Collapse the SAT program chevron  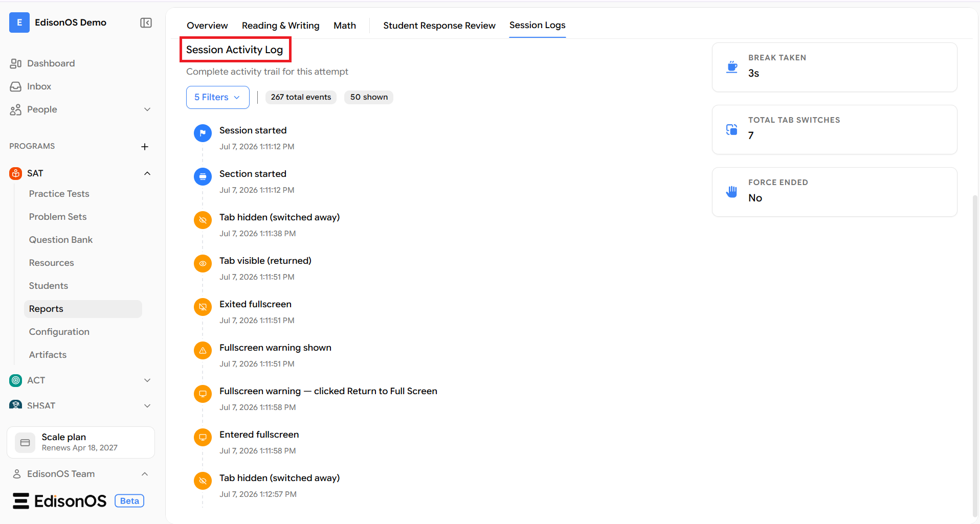point(147,173)
